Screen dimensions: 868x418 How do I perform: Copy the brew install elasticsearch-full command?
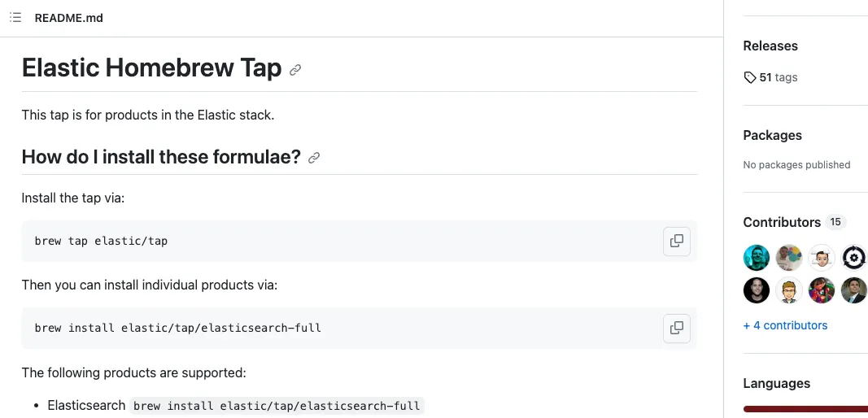(676, 328)
